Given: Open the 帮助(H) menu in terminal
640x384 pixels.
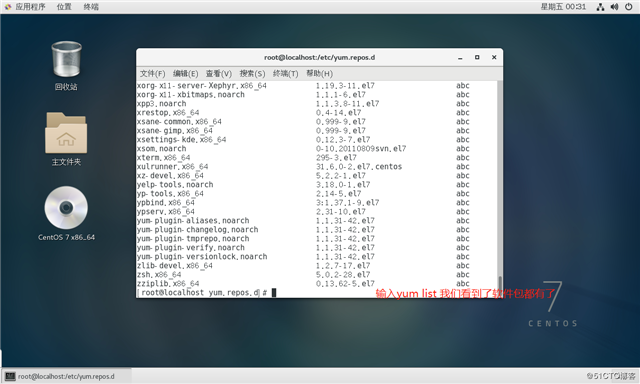Looking at the screenshot, I should [320, 74].
